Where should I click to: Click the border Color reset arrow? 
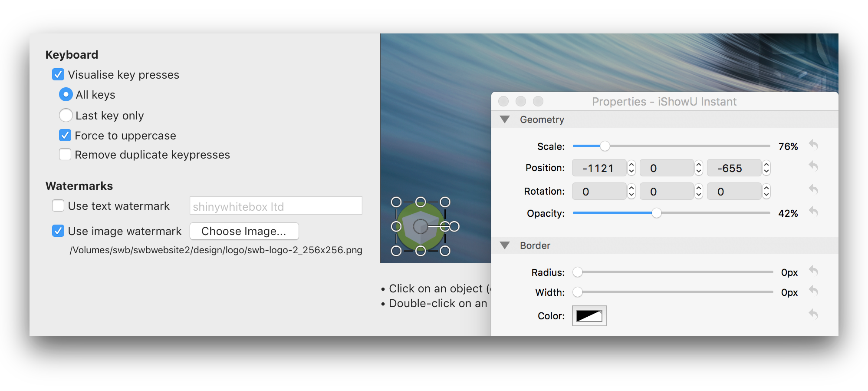click(813, 315)
